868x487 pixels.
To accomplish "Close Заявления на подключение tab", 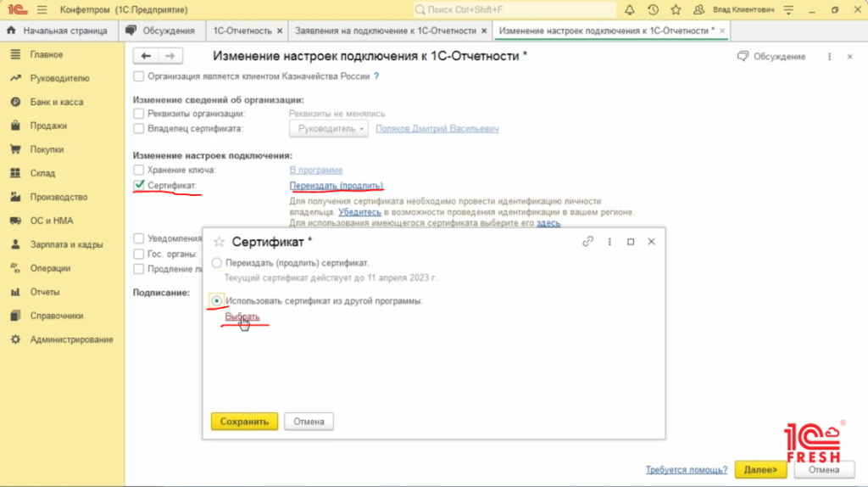I will 484,31.
